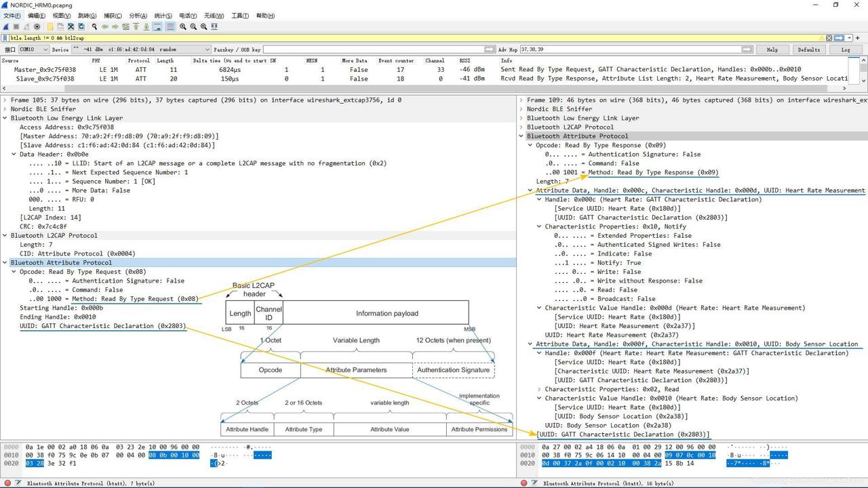
Task: Apply the Passkey / OOB key arrow
Action: (490, 49)
